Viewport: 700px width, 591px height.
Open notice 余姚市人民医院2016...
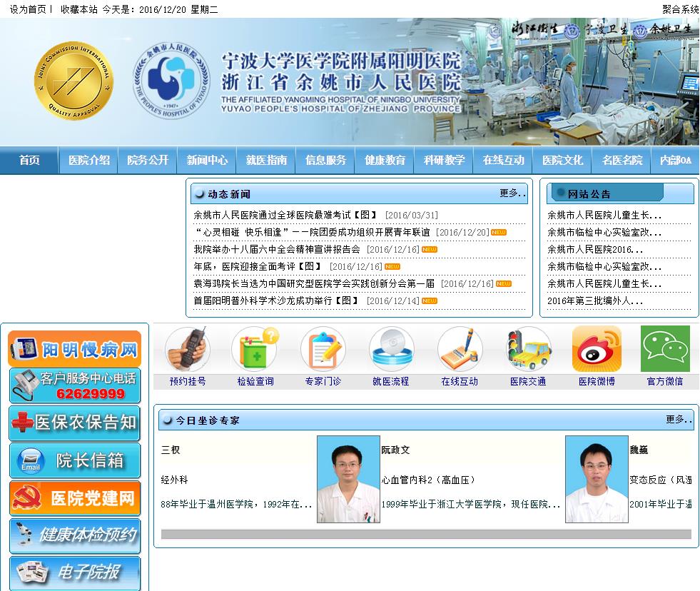[594, 249]
